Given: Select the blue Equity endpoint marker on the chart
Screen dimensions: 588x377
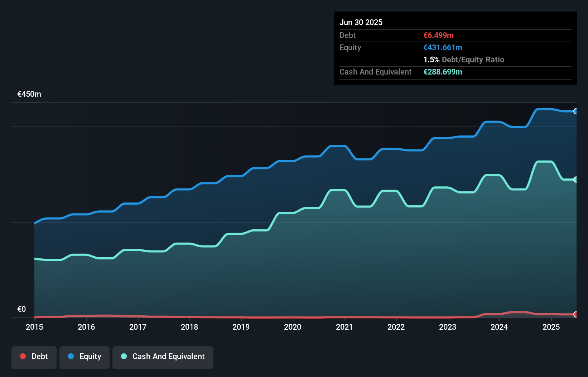Looking at the screenshot, I should (576, 111).
